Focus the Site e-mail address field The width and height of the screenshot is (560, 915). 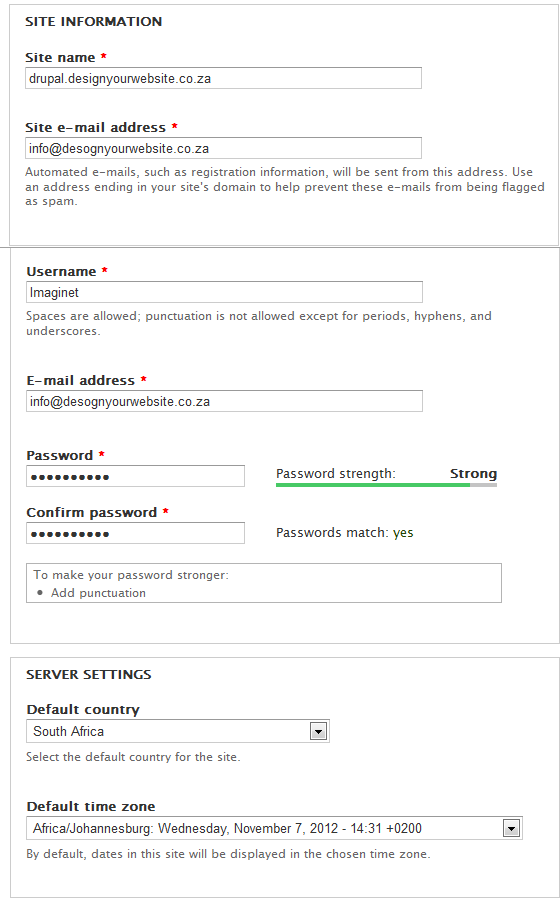click(x=223, y=148)
